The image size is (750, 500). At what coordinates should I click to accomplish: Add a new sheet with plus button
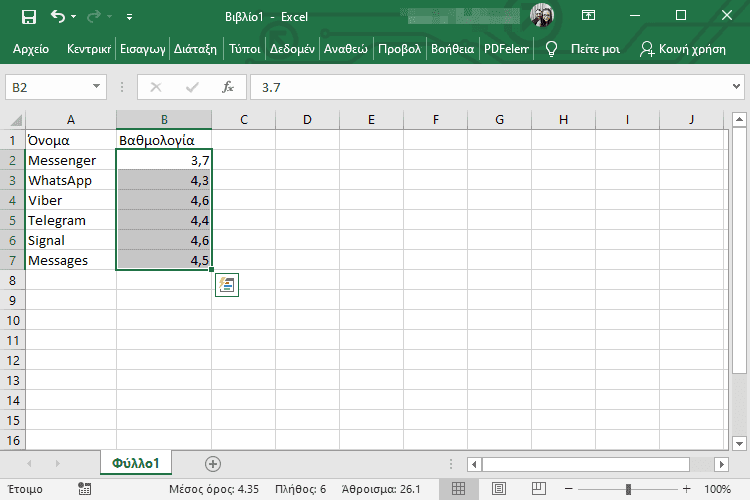coord(213,464)
